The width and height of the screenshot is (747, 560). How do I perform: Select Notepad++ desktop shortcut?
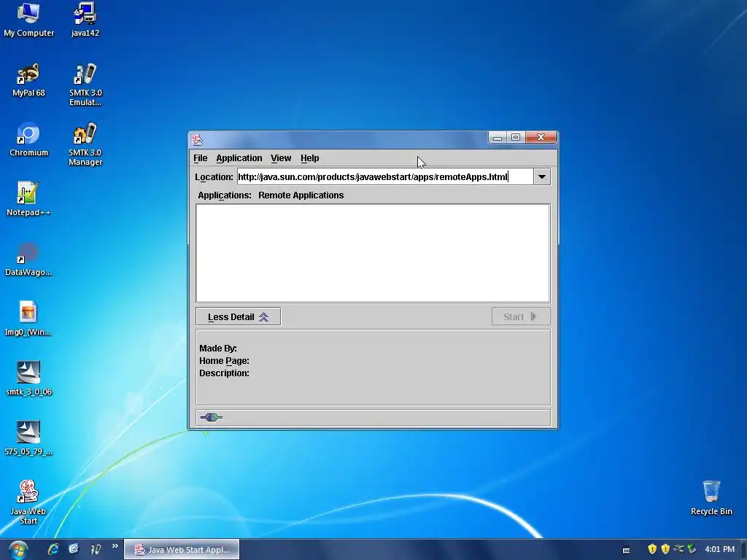point(28,200)
